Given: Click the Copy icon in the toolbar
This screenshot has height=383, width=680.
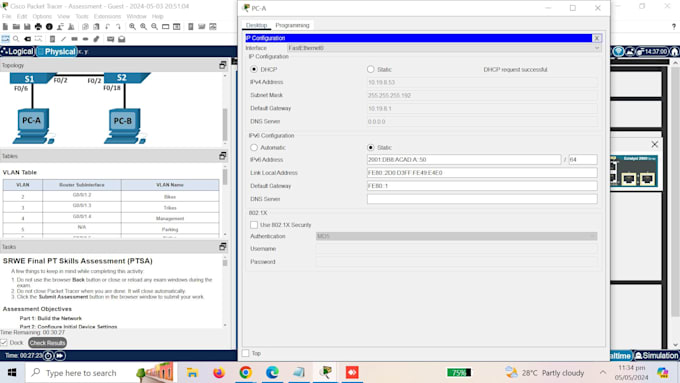Looking at the screenshot, I should click(x=85, y=26).
